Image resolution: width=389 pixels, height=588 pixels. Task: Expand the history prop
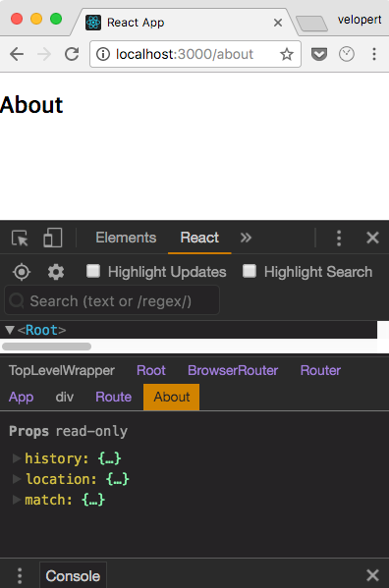16,458
